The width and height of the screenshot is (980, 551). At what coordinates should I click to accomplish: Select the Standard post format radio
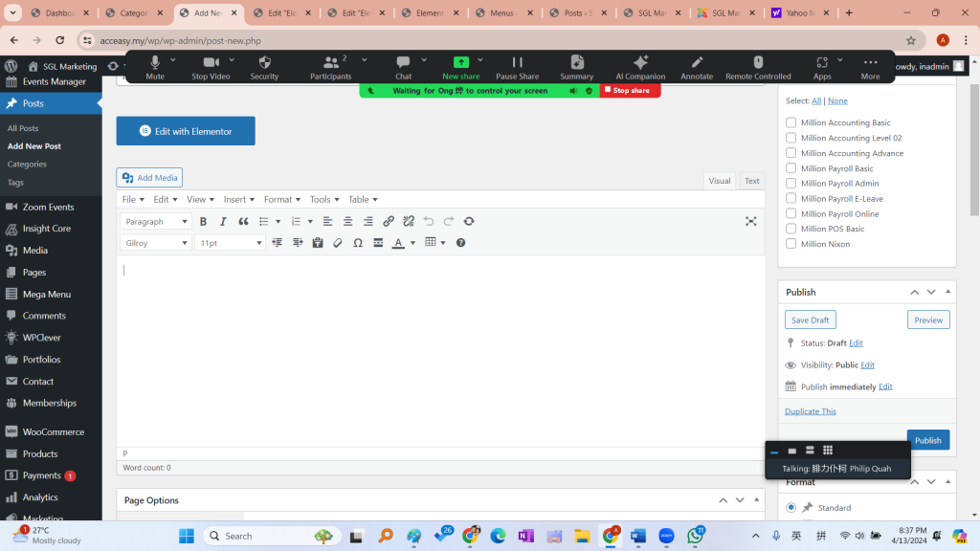click(791, 507)
